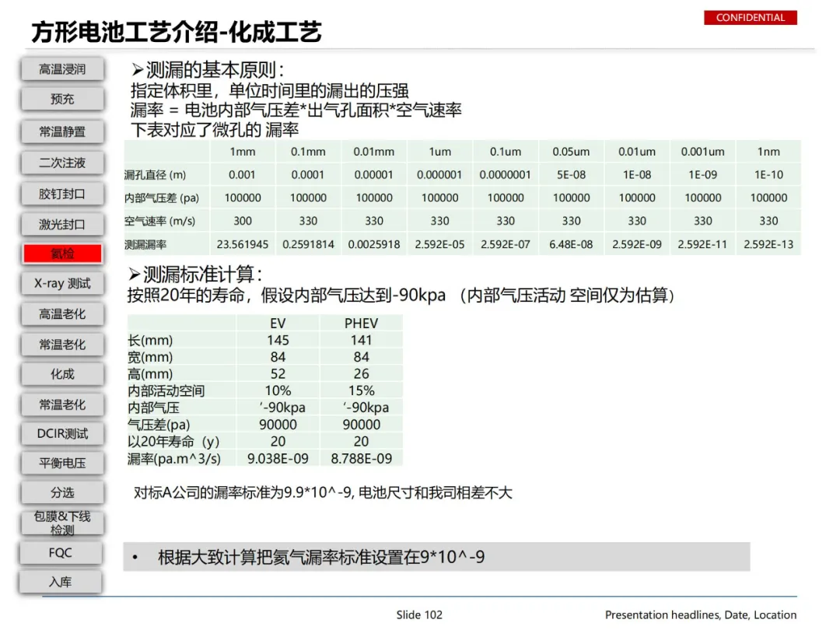Click the EV leak rate 9.038E-09

click(278, 459)
